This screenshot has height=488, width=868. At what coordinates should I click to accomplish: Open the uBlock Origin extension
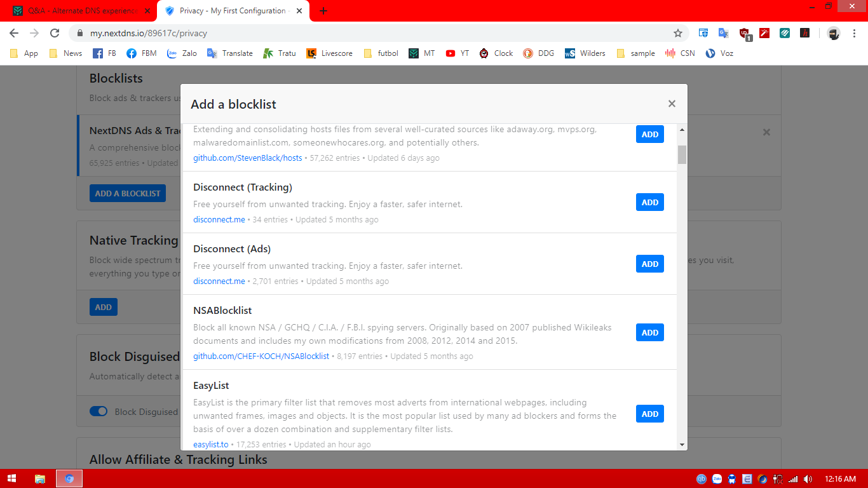click(x=744, y=33)
